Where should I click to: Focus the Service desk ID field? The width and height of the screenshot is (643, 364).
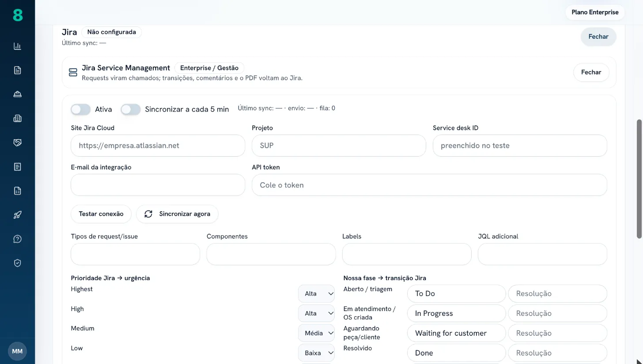pos(520,146)
